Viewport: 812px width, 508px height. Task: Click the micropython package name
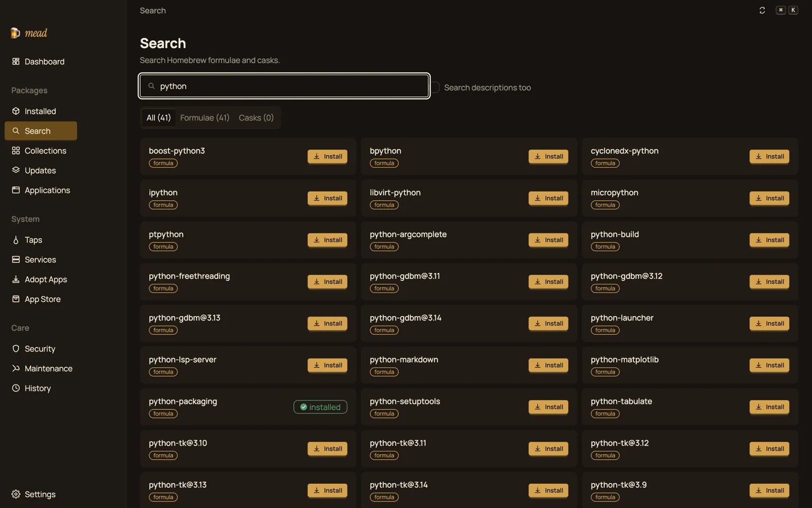coord(614,193)
